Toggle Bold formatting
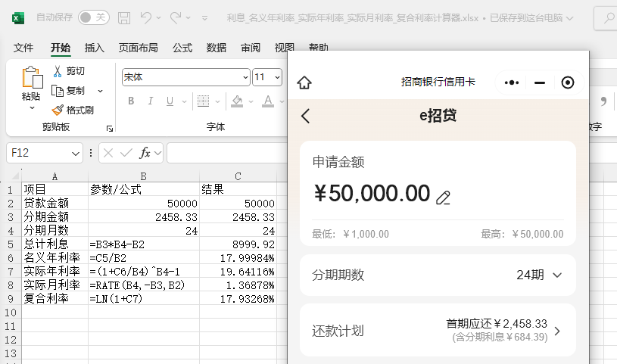 click(x=131, y=101)
